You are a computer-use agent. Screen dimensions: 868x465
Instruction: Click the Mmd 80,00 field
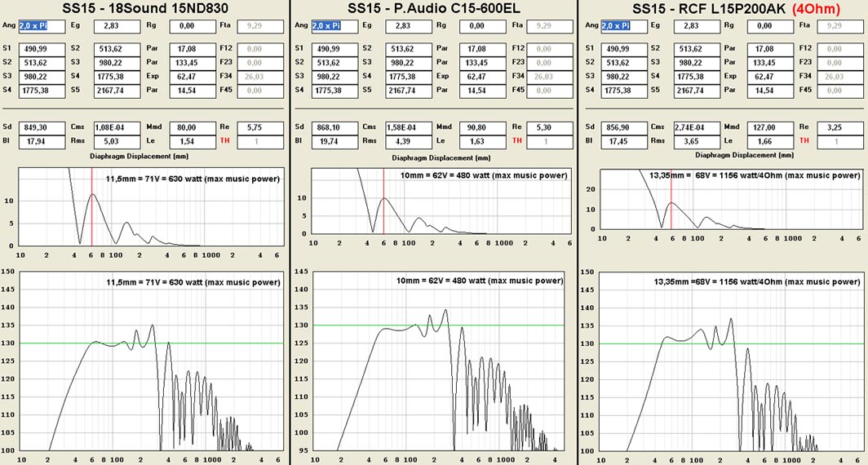[x=193, y=128]
